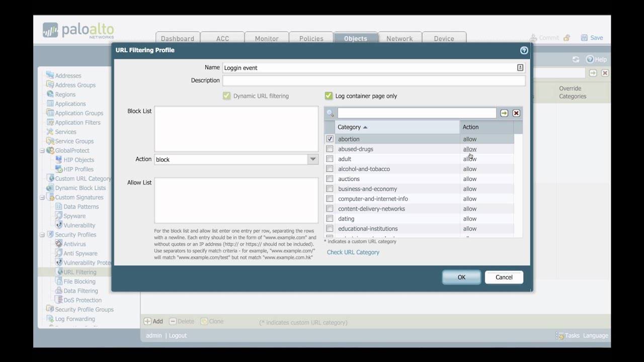Viewport: 644px width, 362px height.
Task: Switch to the Policies tab
Action: (x=311, y=38)
